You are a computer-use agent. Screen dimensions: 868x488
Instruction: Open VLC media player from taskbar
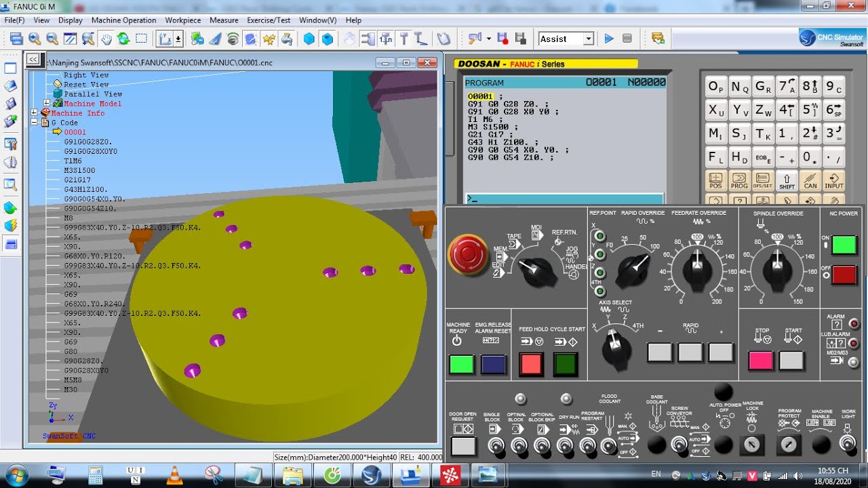pyautogui.click(x=175, y=475)
